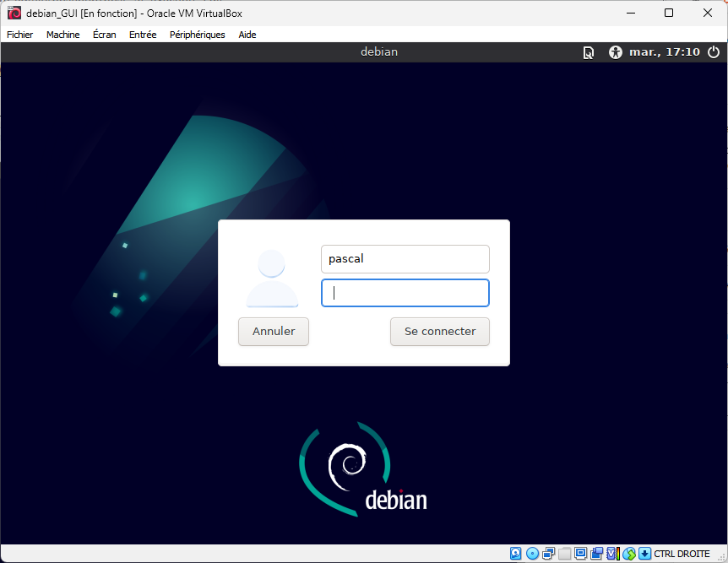Select the username field containing pascal

[x=405, y=259]
